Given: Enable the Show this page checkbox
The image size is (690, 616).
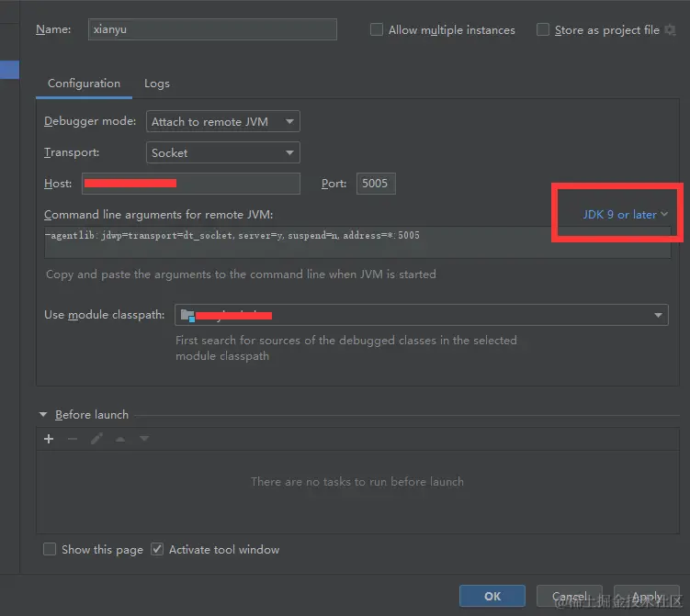Looking at the screenshot, I should 50,549.
